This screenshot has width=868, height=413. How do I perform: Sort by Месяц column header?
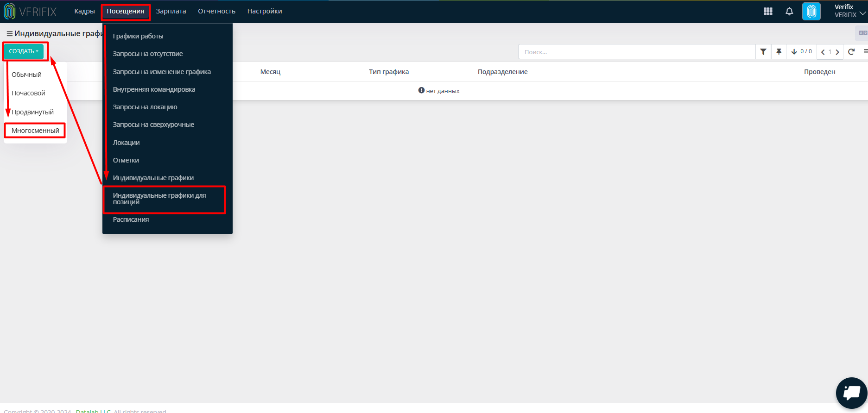click(x=270, y=72)
